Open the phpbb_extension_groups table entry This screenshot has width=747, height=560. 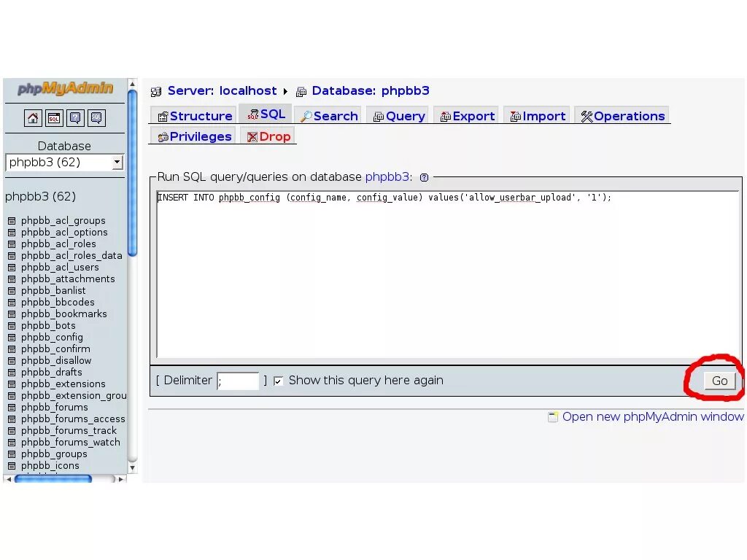(74, 396)
